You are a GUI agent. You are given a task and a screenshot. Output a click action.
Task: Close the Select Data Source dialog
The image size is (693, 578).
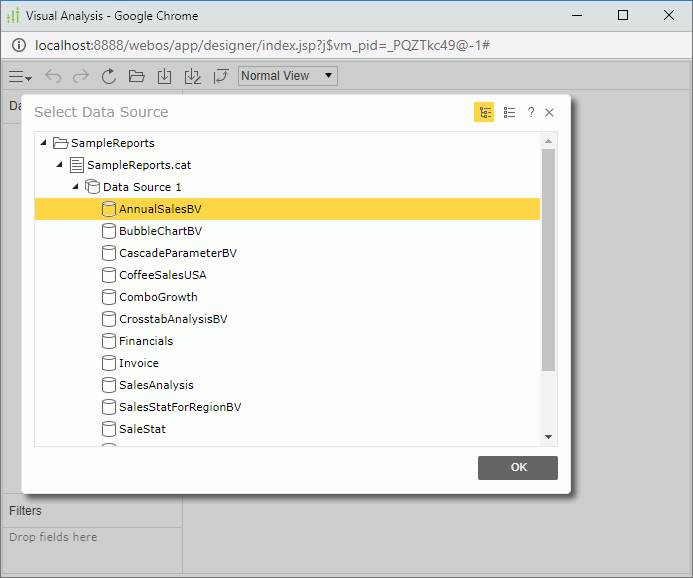(x=549, y=113)
